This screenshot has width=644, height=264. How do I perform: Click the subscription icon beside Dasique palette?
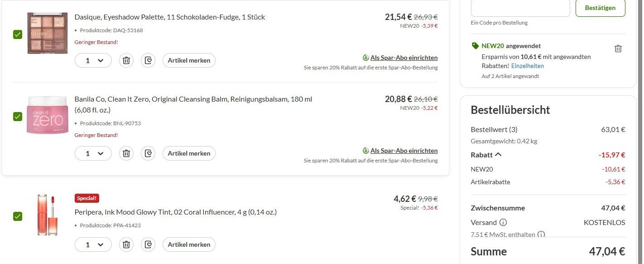coord(148,60)
